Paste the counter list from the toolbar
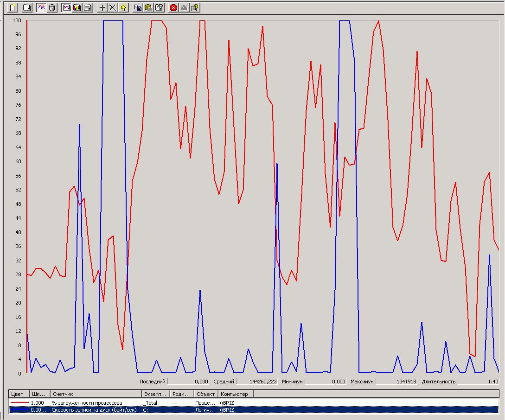Screen dimensions: 505x420 click(148, 7)
